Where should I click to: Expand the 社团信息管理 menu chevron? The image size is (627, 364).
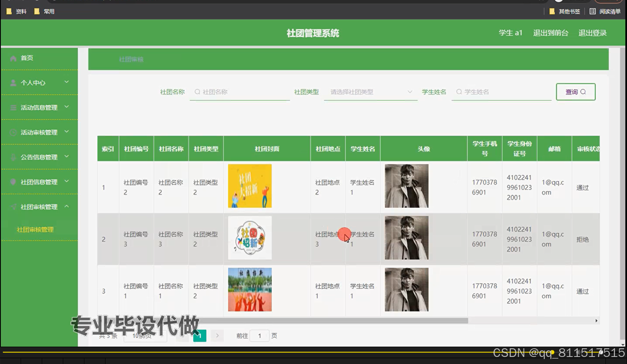click(67, 181)
